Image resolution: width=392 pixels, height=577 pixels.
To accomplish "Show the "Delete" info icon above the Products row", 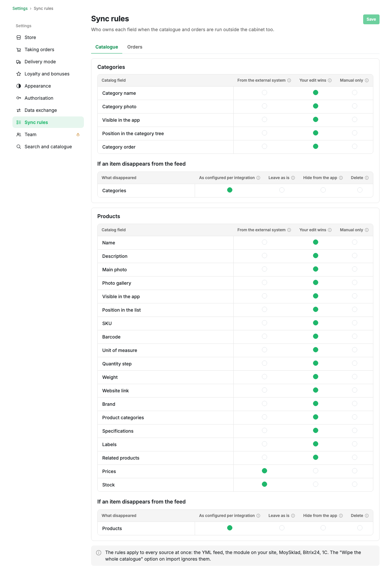I will point(367,516).
